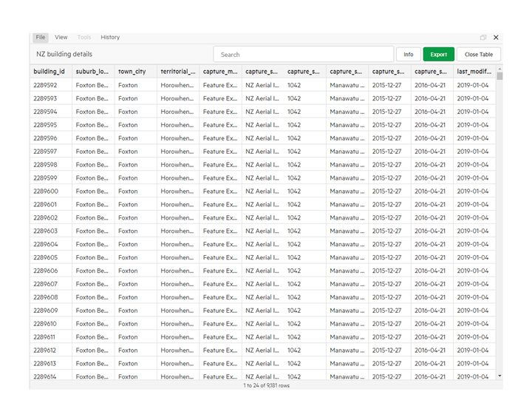
Task: Click Manawatu ... in row 2289597
Action: (x=347, y=152)
